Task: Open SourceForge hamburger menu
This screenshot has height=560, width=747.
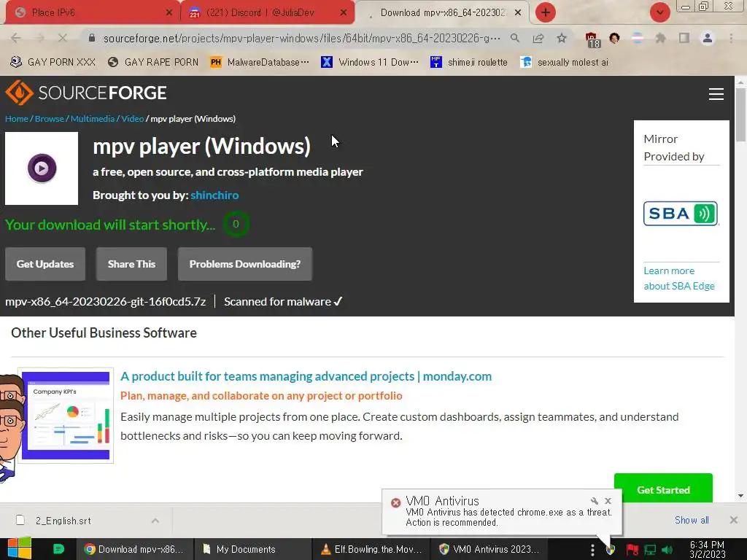Action: [716, 94]
